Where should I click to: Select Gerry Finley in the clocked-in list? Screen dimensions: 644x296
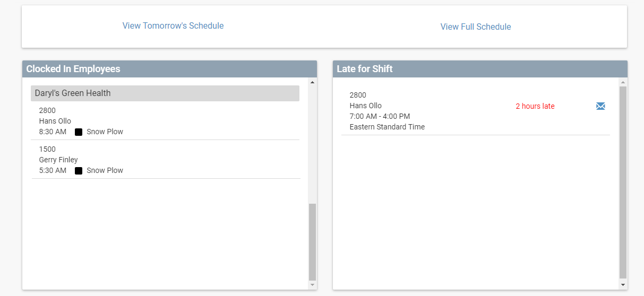58,160
